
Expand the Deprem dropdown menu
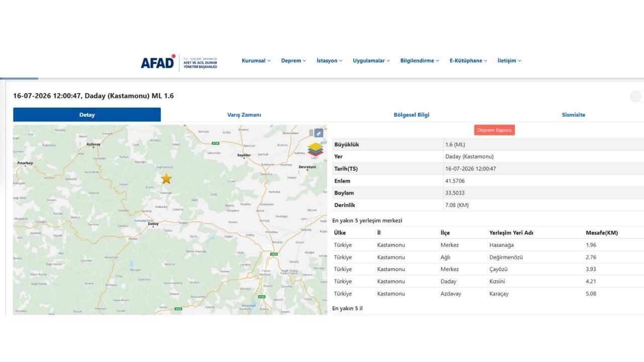pos(293,61)
